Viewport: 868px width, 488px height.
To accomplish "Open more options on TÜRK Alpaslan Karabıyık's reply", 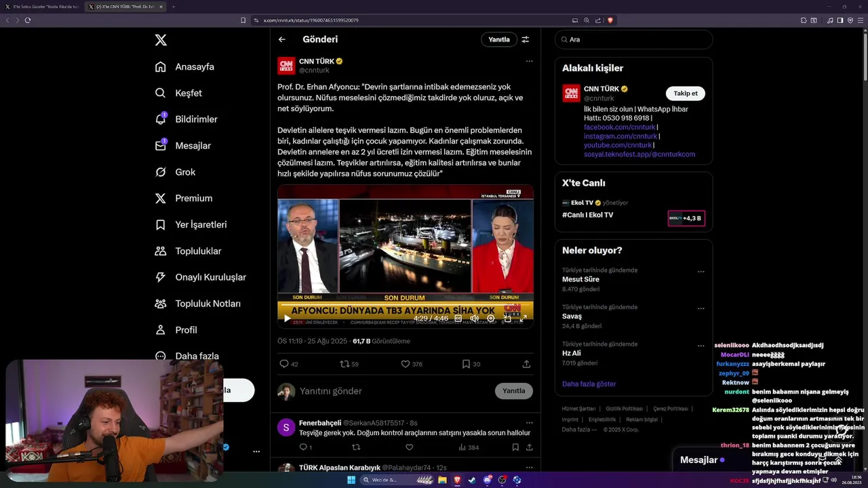I will point(529,467).
